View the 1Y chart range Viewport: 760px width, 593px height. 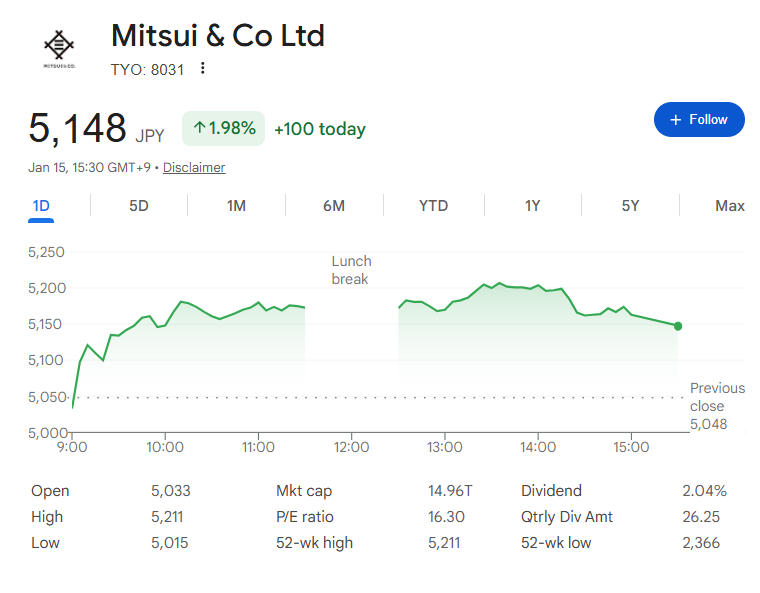click(x=533, y=206)
